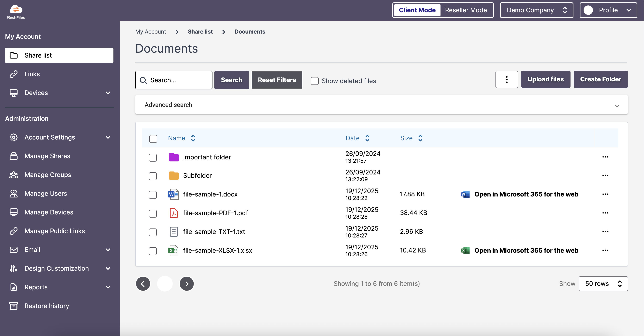Click Excel icon beside file-sample-XLSX-1.xlsx
This screenshot has height=336, width=644.
(173, 250)
